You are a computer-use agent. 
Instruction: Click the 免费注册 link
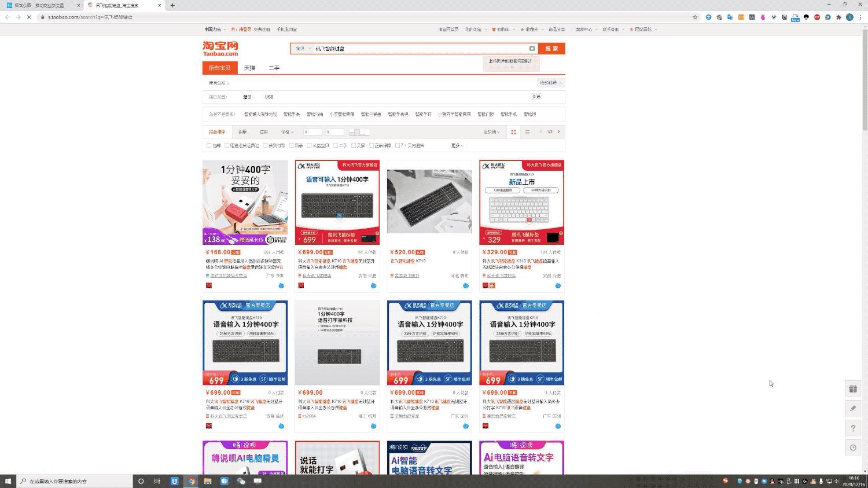262,30
